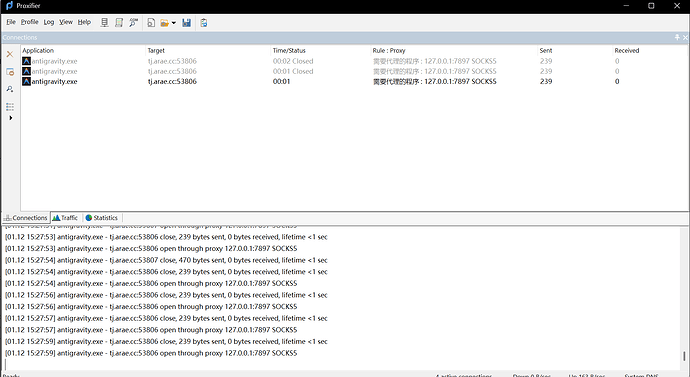Expand the Open Profile dropdown arrow
Viewport: 690px width, 377px height.
pyautogui.click(x=173, y=23)
